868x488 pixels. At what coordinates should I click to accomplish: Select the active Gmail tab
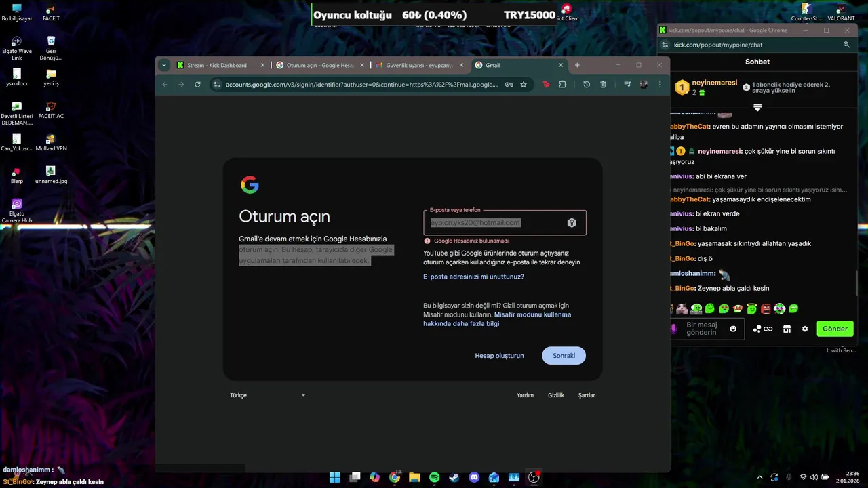[x=519, y=65]
